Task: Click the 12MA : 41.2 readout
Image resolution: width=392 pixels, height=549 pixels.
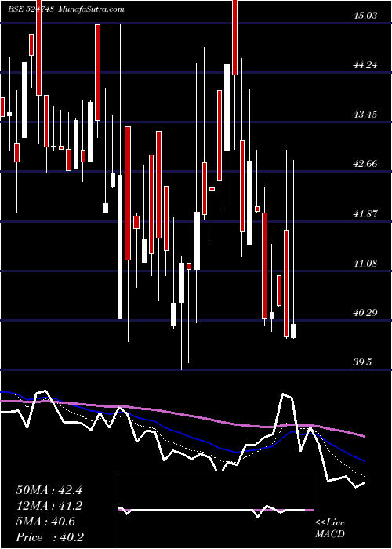Action: tap(49, 506)
